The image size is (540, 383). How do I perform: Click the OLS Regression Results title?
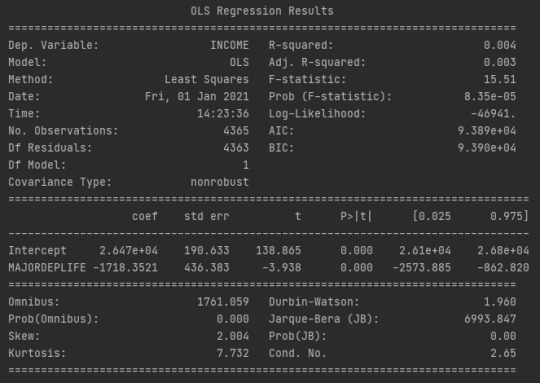[262, 11]
